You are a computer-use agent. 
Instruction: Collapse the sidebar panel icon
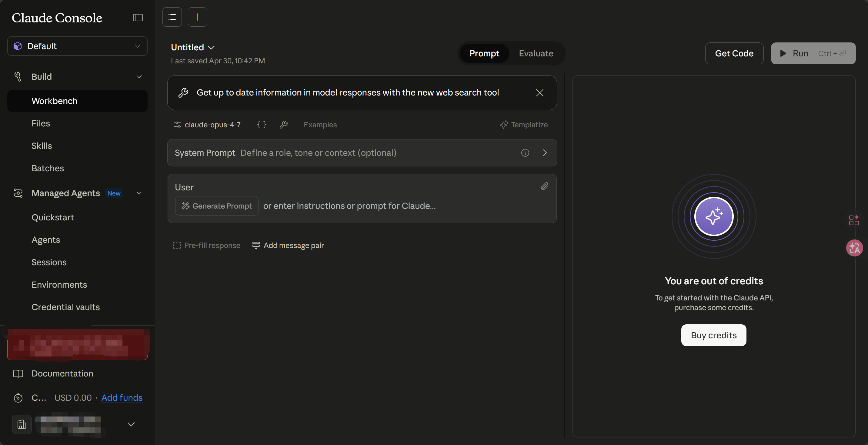pyautogui.click(x=138, y=18)
